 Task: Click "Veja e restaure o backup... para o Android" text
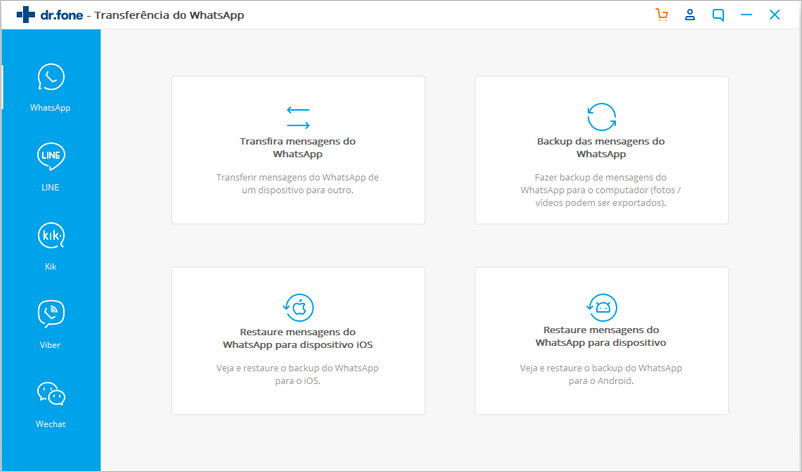[601, 374]
